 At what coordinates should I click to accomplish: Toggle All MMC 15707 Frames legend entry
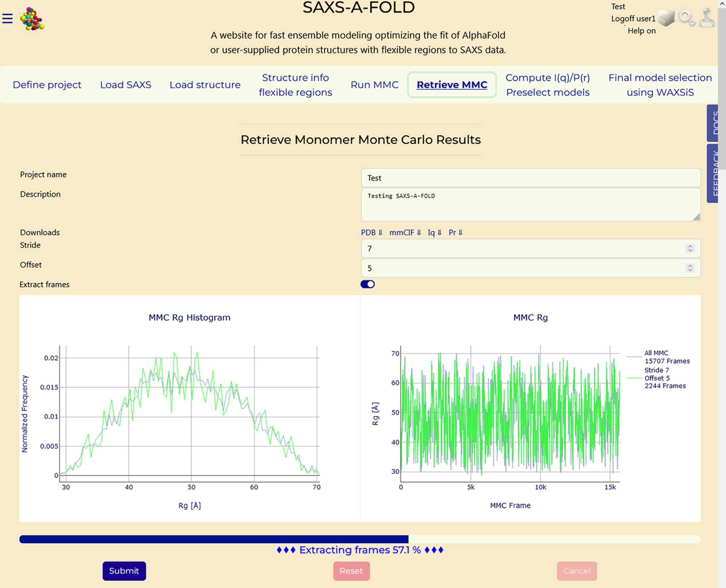point(658,357)
